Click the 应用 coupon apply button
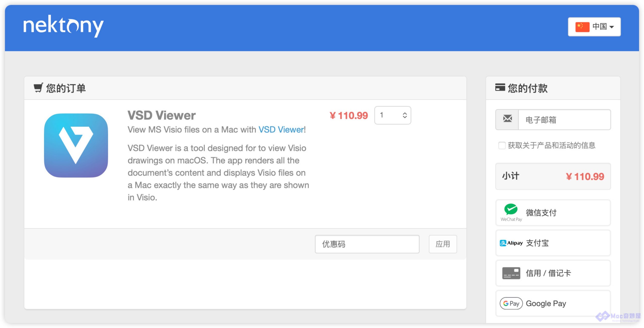Viewport: 644px width, 328px height. tap(442, 244)
